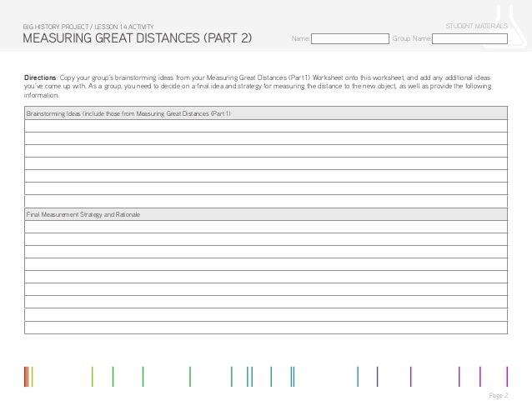Click the 'Brainstorming Ideas' section header

(x=266, y=113)
